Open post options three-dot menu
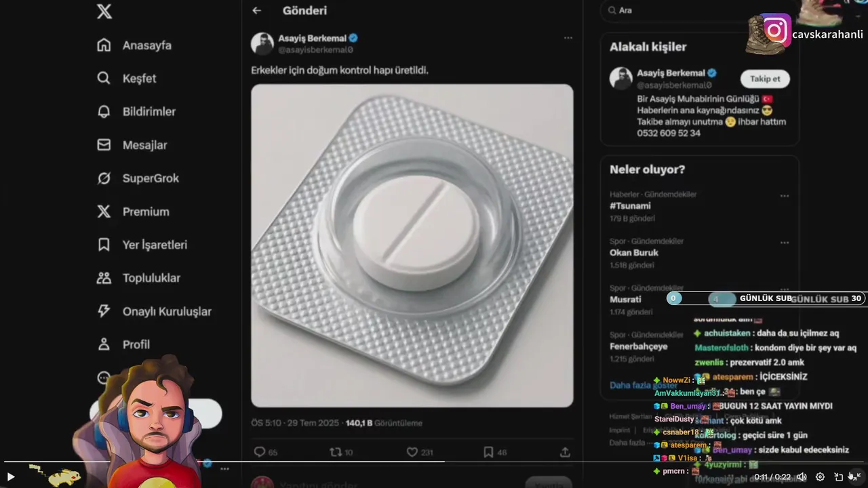This screenshot has width=868, height=488. point(568,38)
